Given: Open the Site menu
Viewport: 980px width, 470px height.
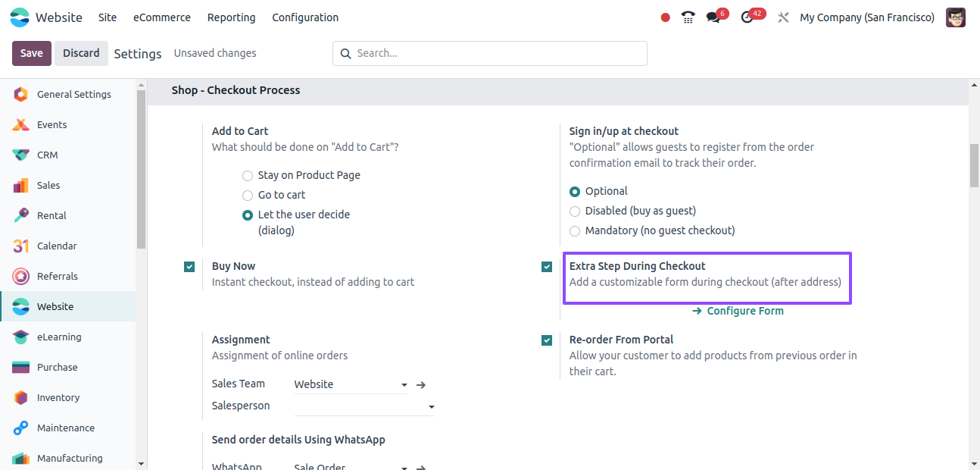Looking at the screenshot, I should (x=108, y=17).
